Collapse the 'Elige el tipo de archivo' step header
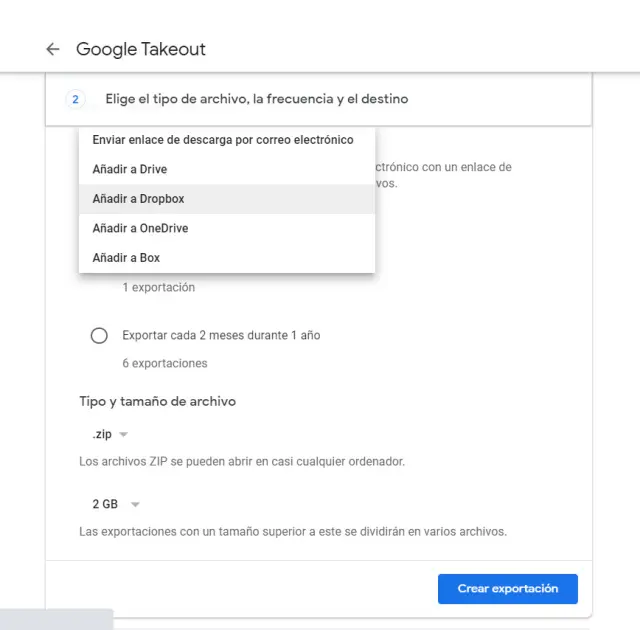 (x=256, y=99)
